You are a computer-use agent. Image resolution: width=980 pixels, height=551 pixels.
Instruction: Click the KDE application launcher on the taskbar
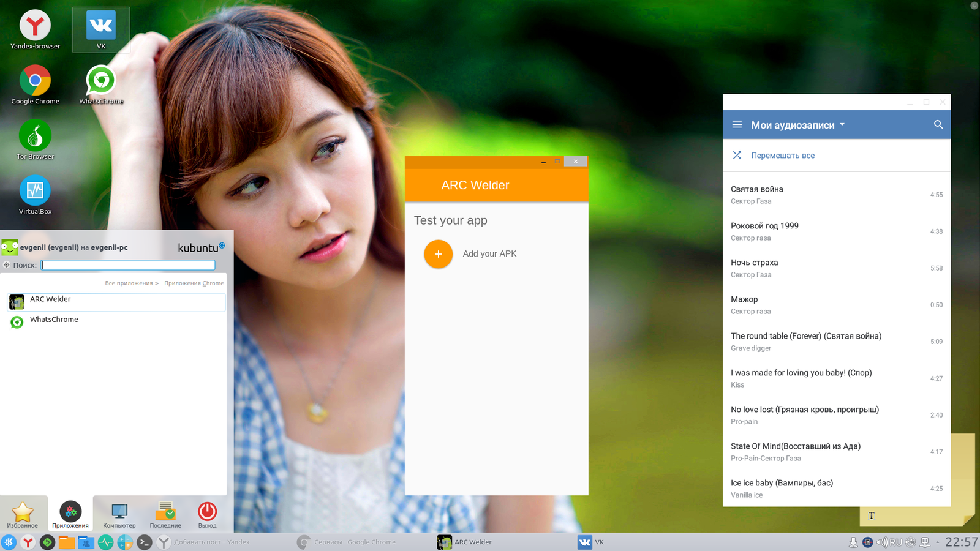coord(9,542)
